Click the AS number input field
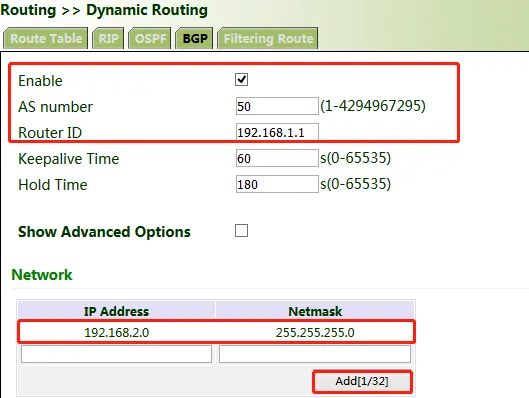529x398 pixels. pyautogui.click(x=277, y=106)
